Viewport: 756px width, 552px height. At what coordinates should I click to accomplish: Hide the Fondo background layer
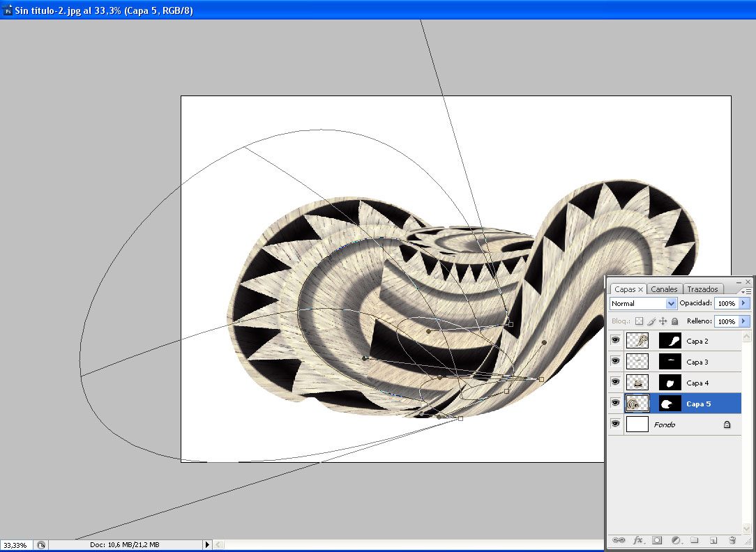[x=615, y=424]
